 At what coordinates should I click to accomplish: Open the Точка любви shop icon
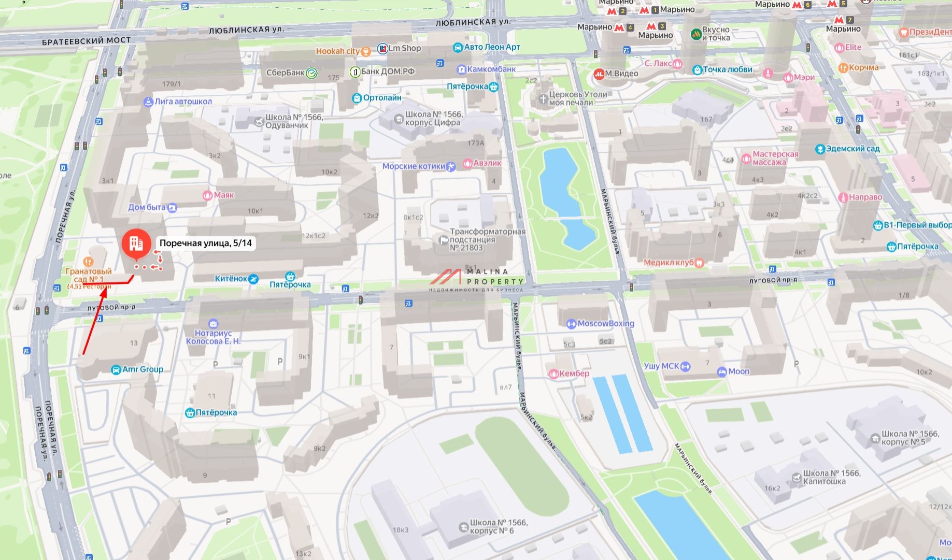[x=697, y=69]
